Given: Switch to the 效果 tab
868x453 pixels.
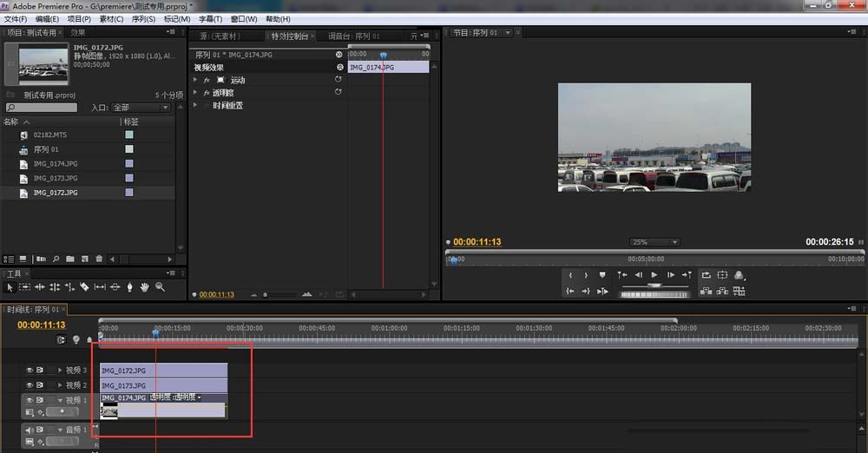Looking at the screenshot, I should click(78, 33).
